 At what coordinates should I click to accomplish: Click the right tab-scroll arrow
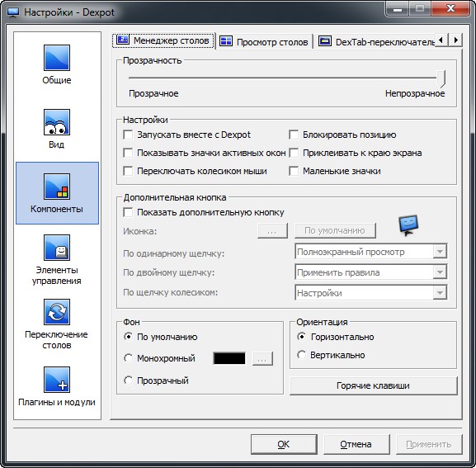[x=455, y=40]
